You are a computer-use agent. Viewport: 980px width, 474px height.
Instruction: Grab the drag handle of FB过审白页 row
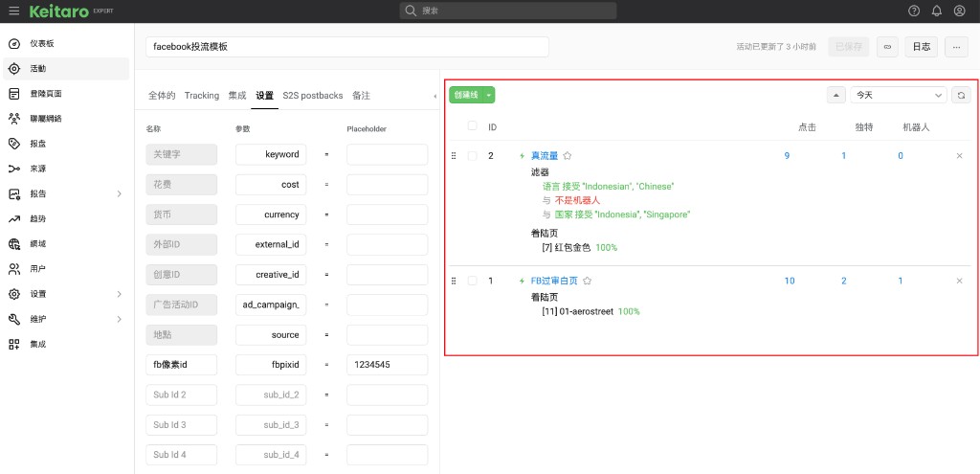pos(454,281)
